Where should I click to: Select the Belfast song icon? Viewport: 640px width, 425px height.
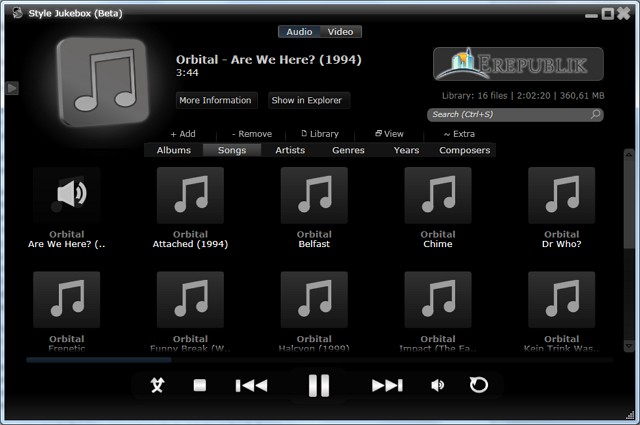tap(314, 195)
